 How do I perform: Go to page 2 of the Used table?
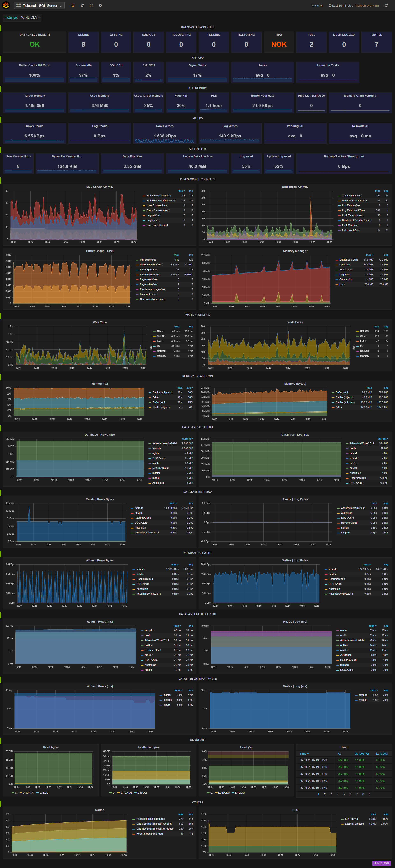coord(325,794)
